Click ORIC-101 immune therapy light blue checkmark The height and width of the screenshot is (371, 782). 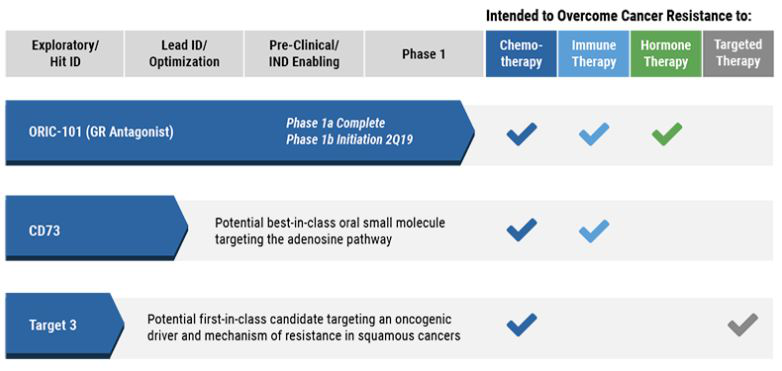(594, 134)
